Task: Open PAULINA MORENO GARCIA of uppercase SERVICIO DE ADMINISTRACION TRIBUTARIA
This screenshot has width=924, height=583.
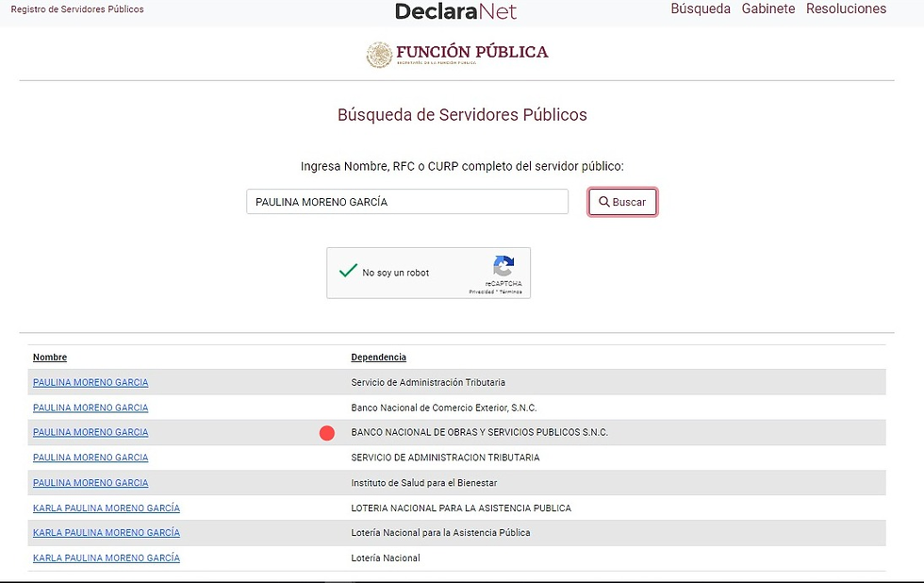Action: [91, 458]
